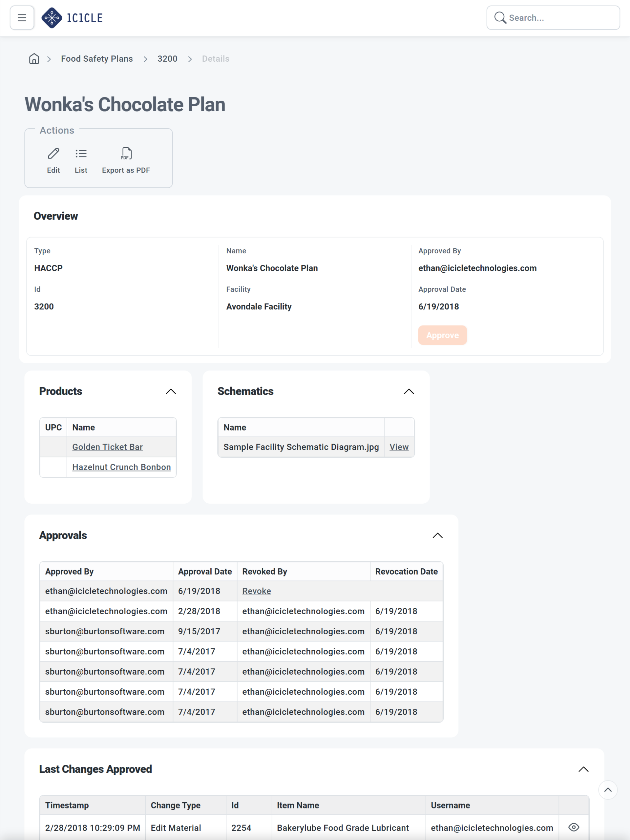Open Hazelnut Crunch Bonbon product
630x840 pixels.
[121, 467]
